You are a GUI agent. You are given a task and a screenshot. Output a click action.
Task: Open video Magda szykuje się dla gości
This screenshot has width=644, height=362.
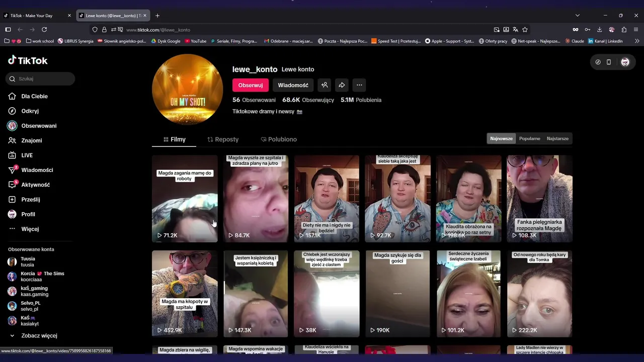tap(397, 294)
